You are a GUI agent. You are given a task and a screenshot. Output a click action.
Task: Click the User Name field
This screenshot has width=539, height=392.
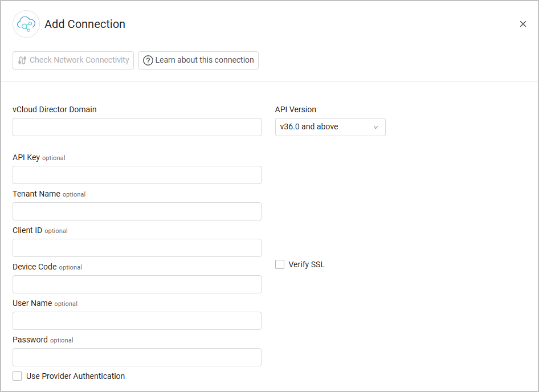[x=137, y=321]
